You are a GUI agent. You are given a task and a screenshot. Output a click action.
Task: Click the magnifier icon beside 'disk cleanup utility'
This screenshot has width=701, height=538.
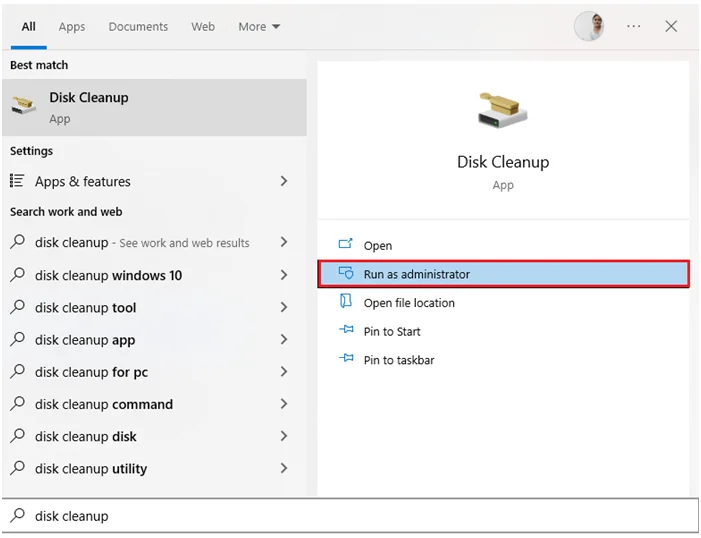pos(17,467)
